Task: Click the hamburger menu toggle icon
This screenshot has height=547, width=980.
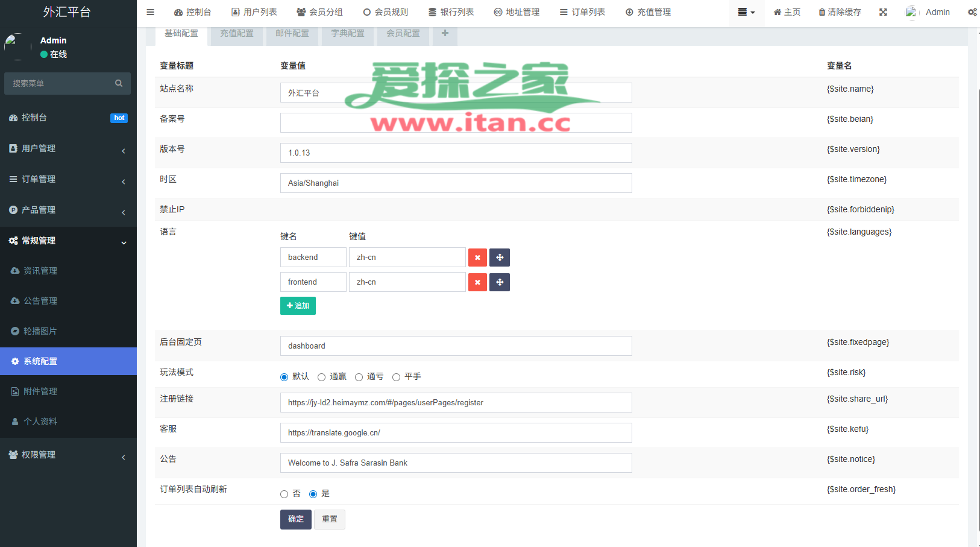Action: [151, 12]
